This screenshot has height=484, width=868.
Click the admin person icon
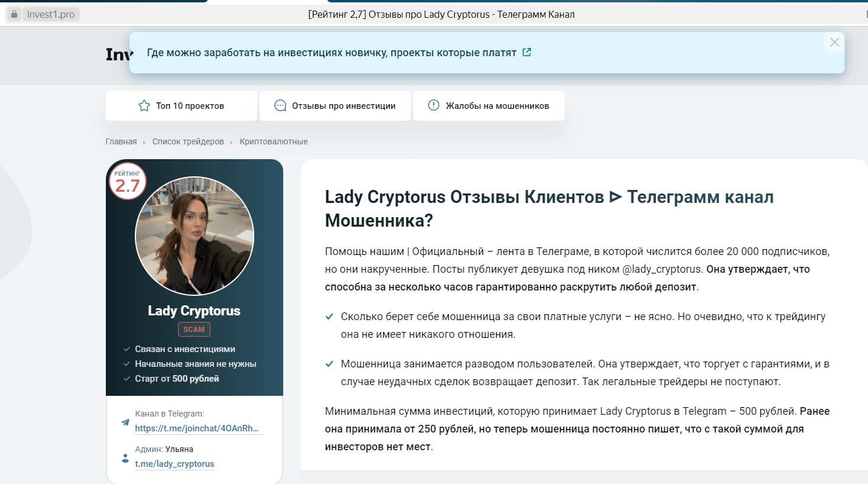(125, 458)
